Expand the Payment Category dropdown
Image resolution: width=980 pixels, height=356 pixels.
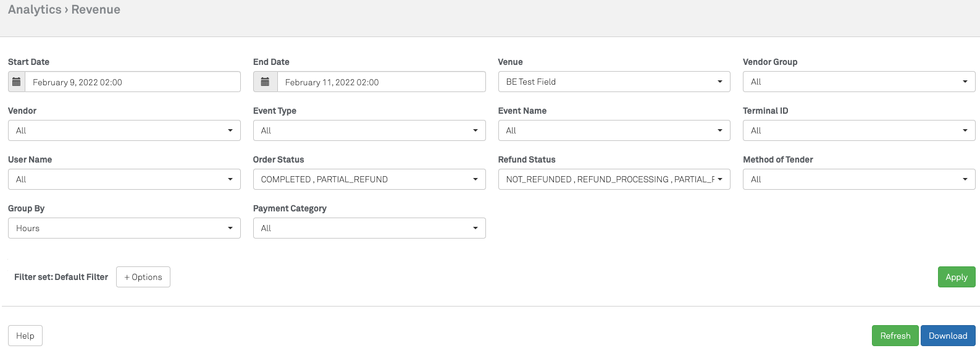coord(369,228)
